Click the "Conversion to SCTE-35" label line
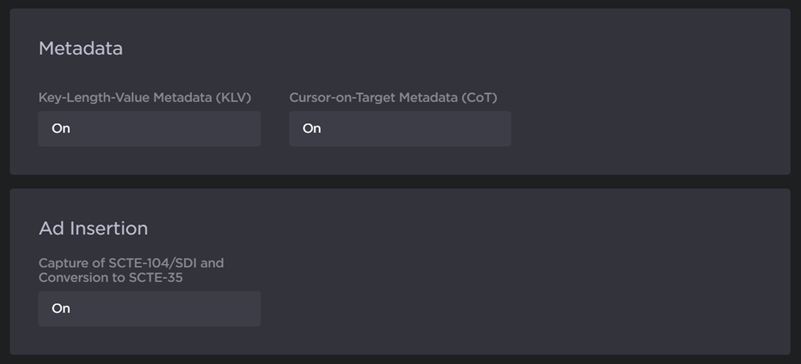Viewport: 801px width, 364px height. coord(111,278)
